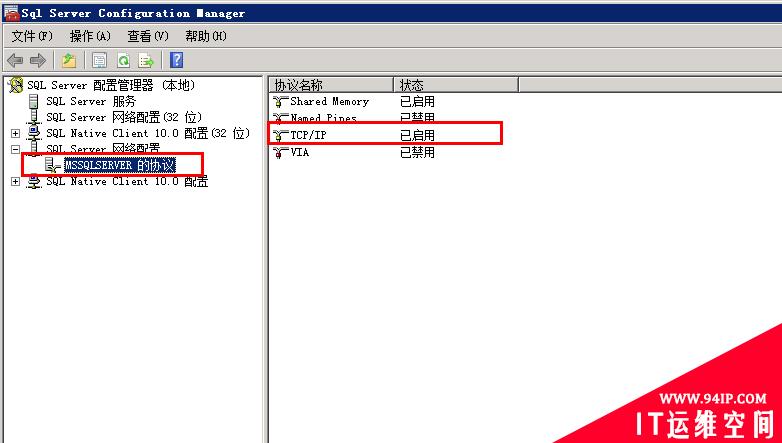Open the 操作(A) menu
The image size is (782, 443).
pos(90,36)
